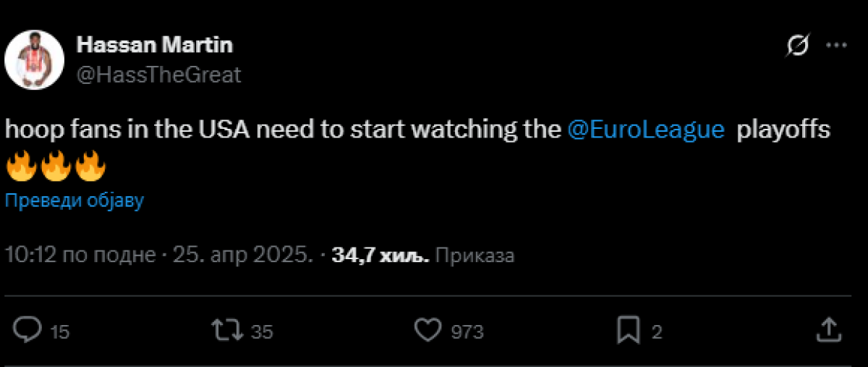
Task: Click the bookmark count of 2
Action: click(657, 332)
